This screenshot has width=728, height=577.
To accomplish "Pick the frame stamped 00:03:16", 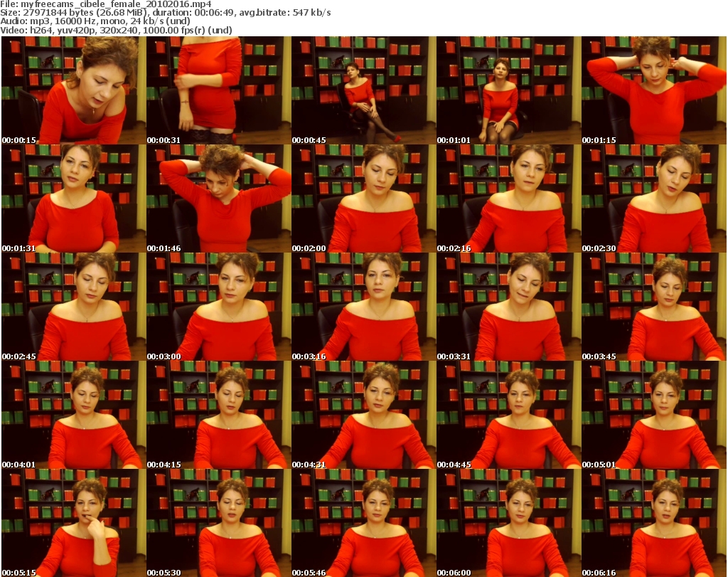I will click(363, 307).
